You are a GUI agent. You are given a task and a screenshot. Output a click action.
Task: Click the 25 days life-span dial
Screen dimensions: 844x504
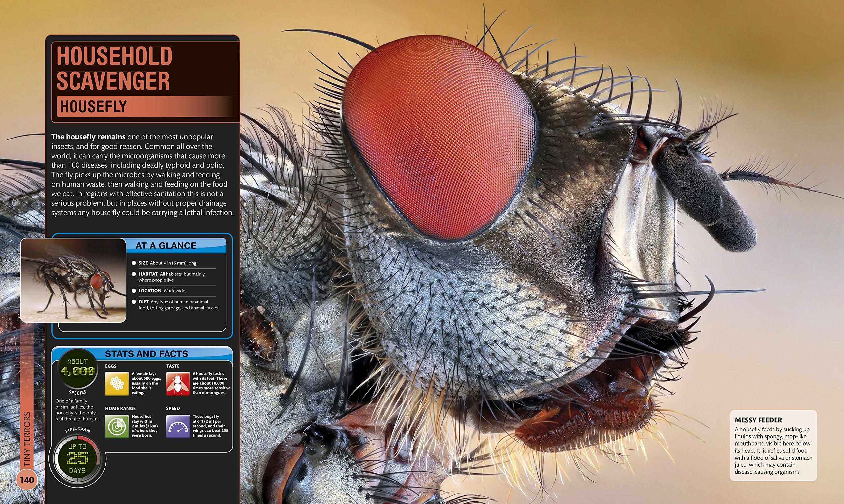click(x=78, y=459)
